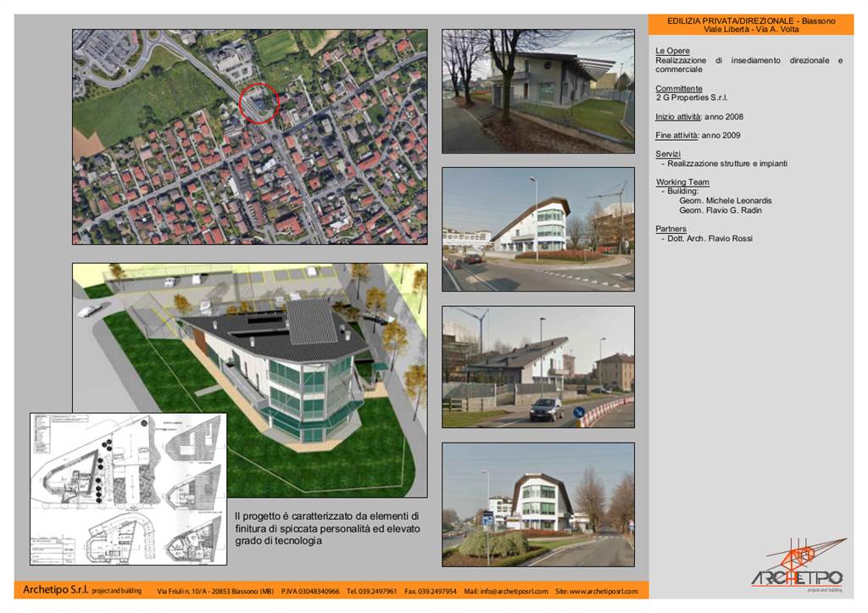Select the client name "2 G Properties S.r.l."

692,98
